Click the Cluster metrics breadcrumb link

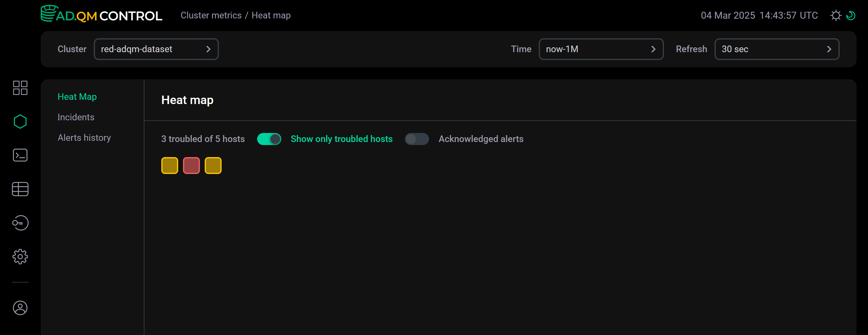pos(211,15)
